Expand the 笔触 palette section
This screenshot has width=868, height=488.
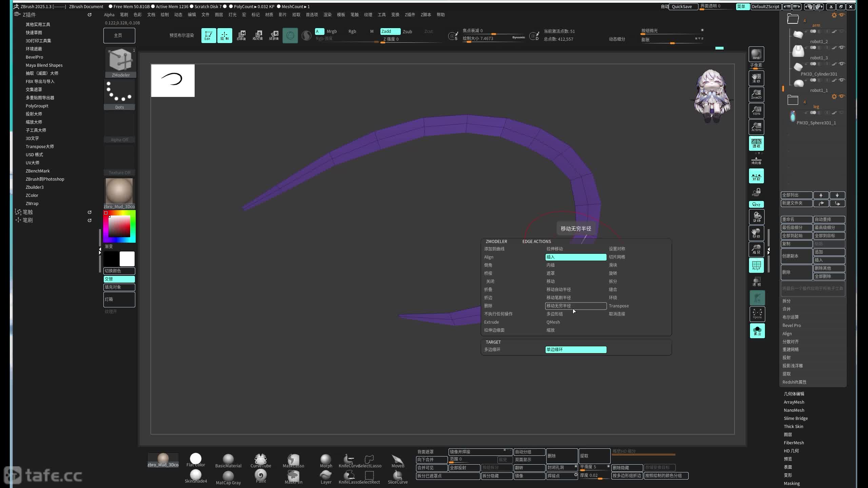[x=28, y=212]
